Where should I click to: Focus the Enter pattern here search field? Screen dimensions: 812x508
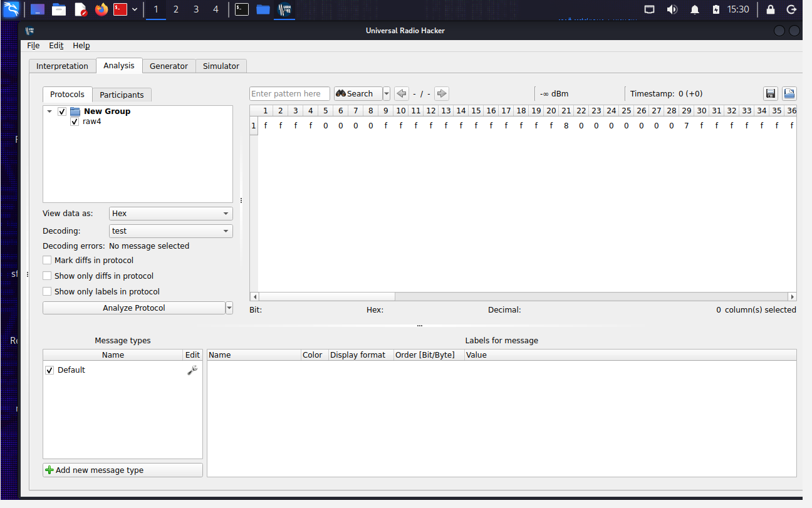click(289, 93)
